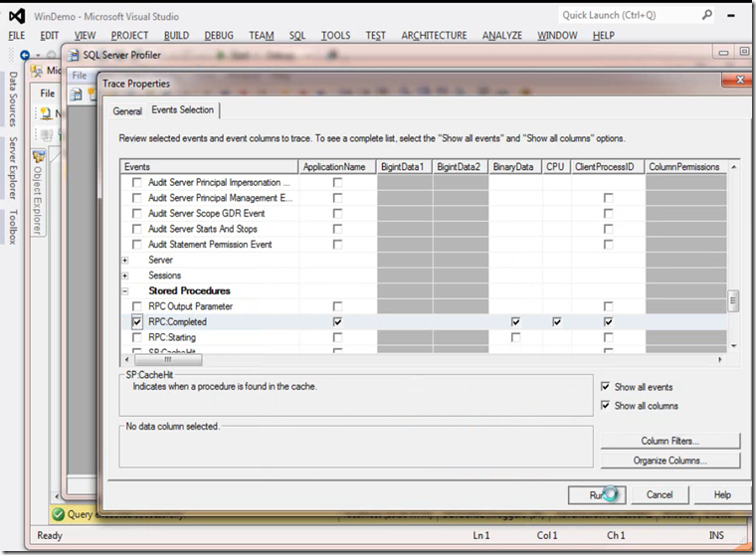The height and width of the screenshot is (555, 756).
Task: Click the Help button in Trace Properties
Action: 722,494
